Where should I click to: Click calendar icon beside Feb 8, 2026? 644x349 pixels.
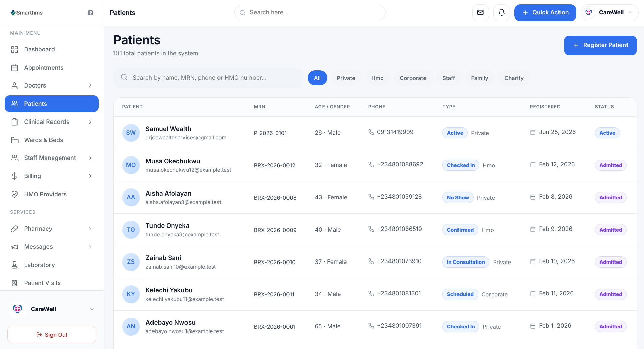pos(533,197)
